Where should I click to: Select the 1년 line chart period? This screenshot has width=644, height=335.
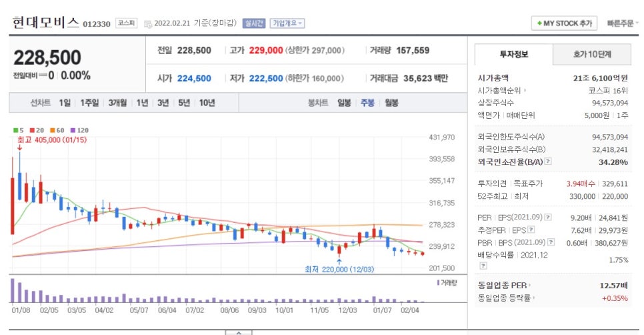(x=142, y=103)
